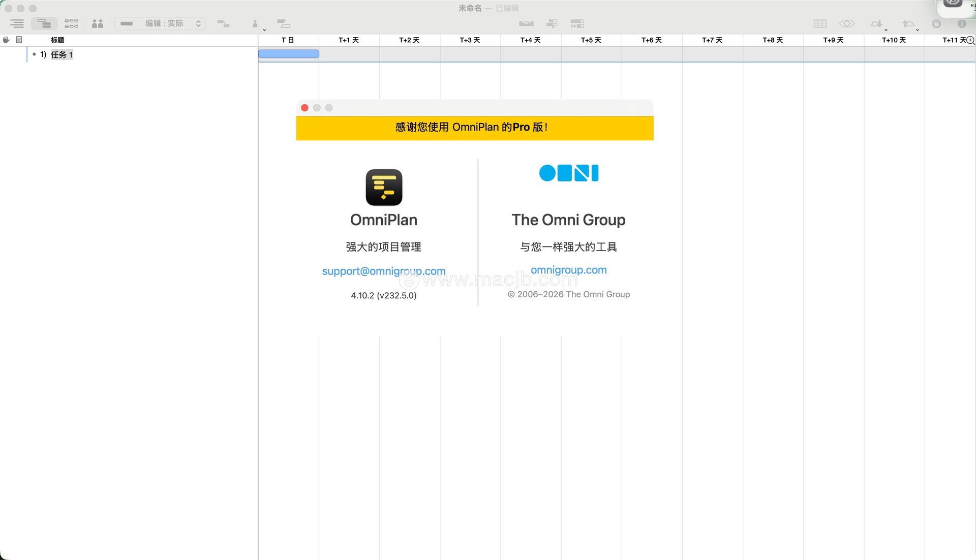Screen dimensions: 976x560
Task: Open the resource view with people icon
Action: pos(98,23)
